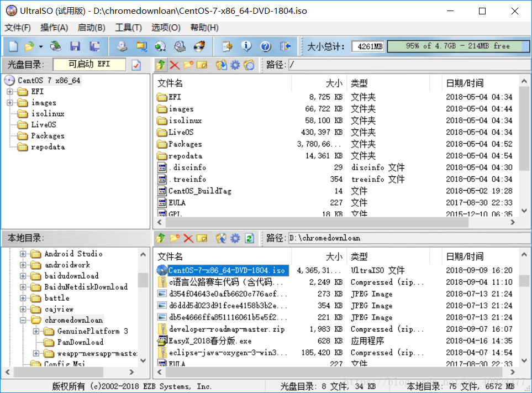
Task: Expand the EFI folder in ISO tree
Action: [10, 92]
